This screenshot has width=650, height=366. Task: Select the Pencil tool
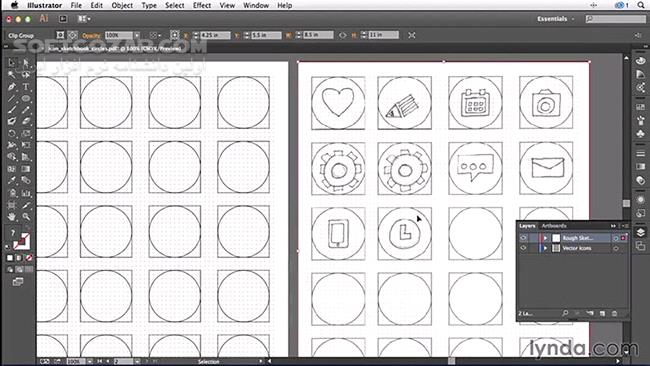click(26, 110)
